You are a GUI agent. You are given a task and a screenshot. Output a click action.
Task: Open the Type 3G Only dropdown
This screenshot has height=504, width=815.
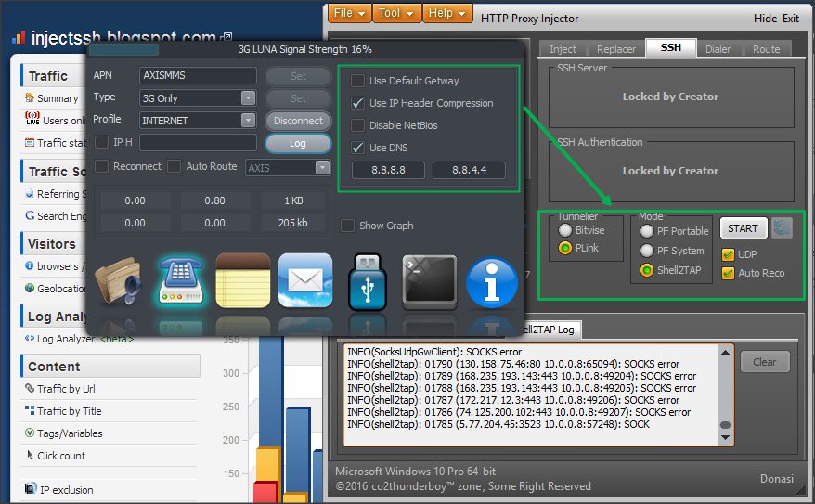249,97
